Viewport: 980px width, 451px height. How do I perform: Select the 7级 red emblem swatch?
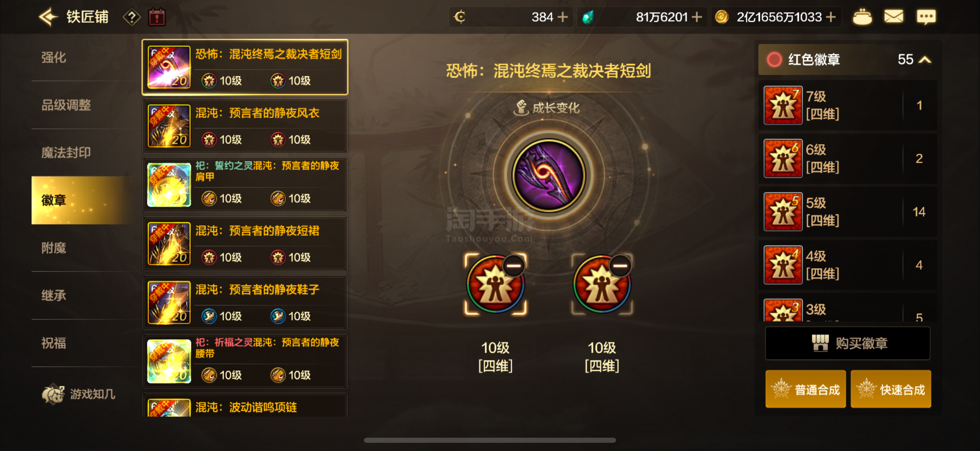point(783,105)
